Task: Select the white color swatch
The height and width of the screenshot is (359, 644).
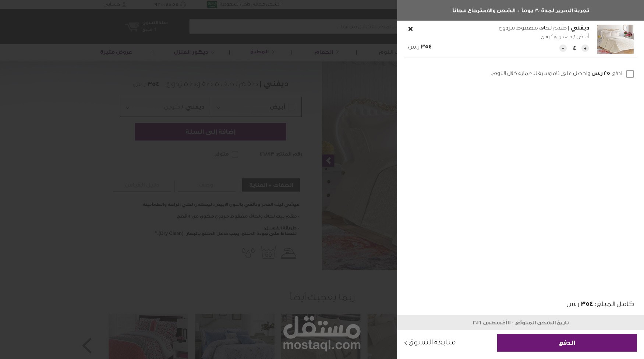Action: point(292,107)
